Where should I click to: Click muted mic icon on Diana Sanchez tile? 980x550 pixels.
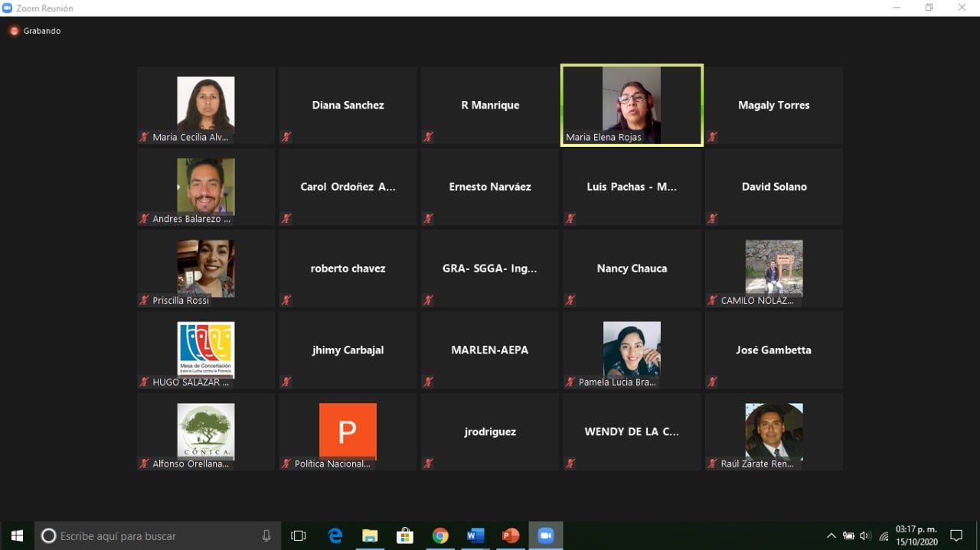click(286, 137)
